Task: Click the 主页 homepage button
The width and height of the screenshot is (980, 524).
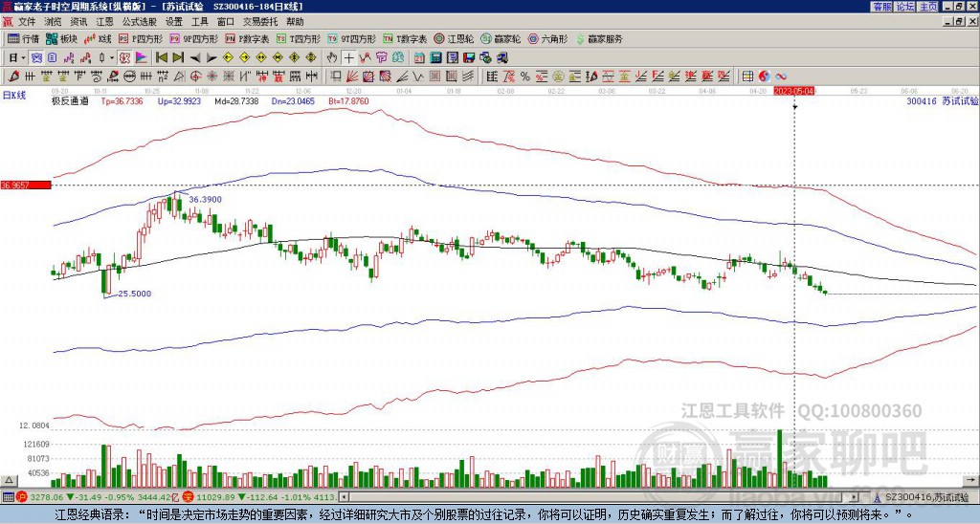Action: (927, 7)
